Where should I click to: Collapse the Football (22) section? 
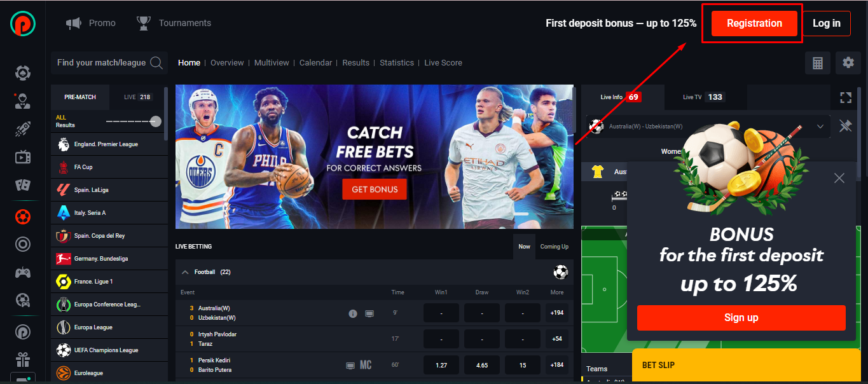tap(185, 272)
